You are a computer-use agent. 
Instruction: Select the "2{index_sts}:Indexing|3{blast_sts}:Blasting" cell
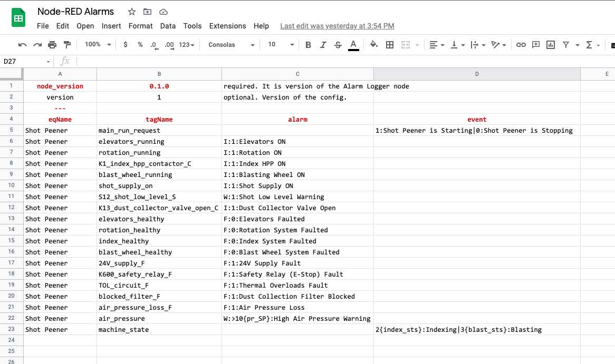point(477,330)
